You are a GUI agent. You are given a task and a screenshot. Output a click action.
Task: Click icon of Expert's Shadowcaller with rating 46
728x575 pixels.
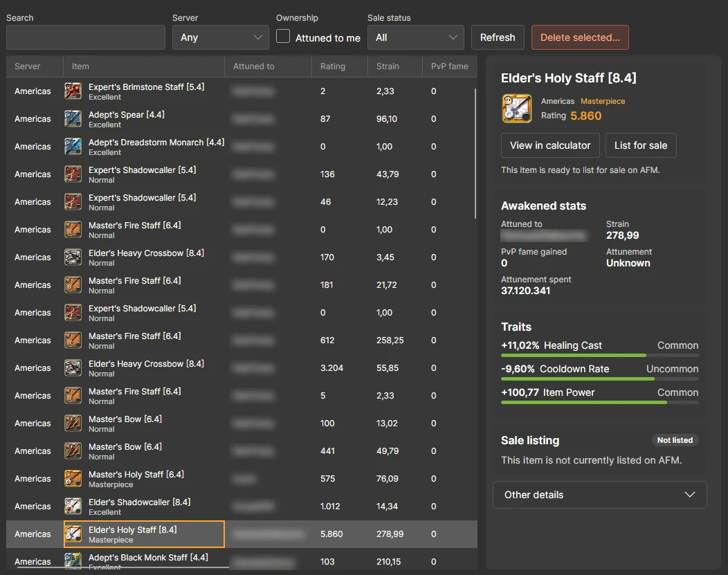pyautogui.click(x=73, y=202)
